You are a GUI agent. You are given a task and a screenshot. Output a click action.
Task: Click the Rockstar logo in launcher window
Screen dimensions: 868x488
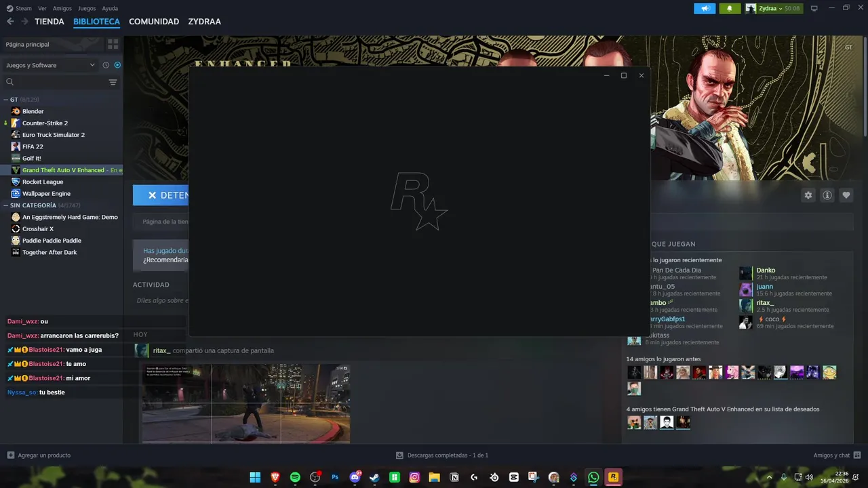click(x=418, y=201)
